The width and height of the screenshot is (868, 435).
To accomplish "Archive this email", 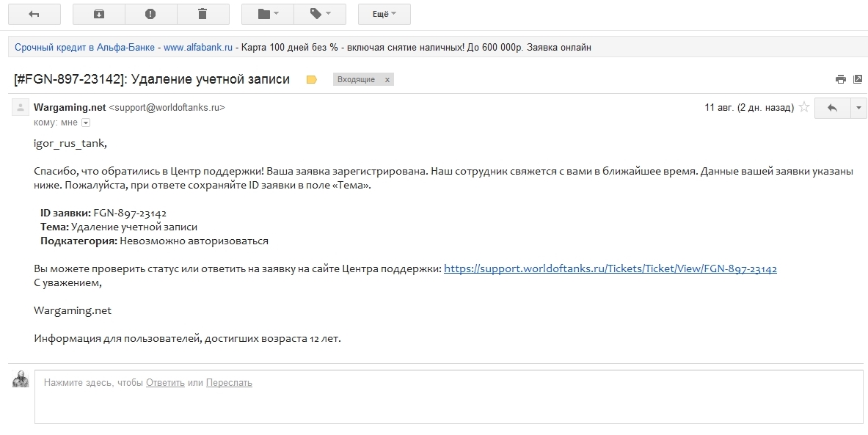I will click(x=99, y=14).
